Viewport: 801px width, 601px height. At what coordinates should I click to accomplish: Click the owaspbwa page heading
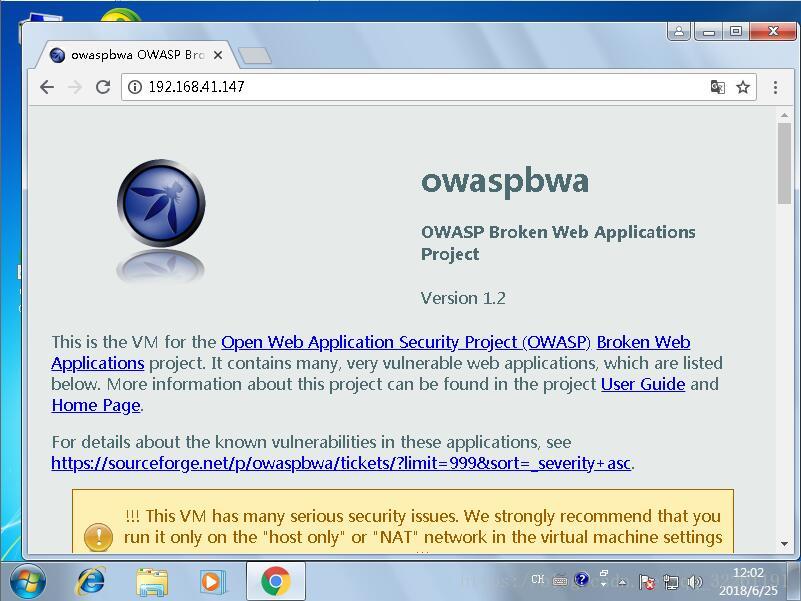point(505,181)
